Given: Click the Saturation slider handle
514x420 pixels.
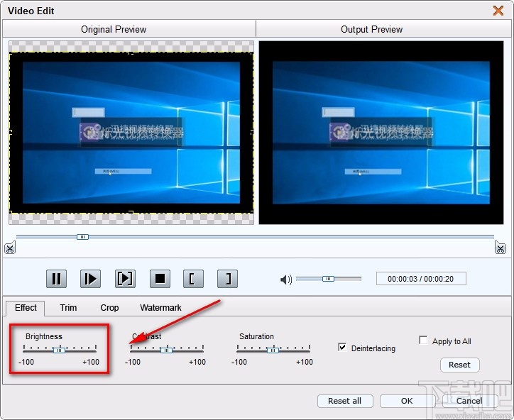Looking at the screenshot, I should coord(273,350).
